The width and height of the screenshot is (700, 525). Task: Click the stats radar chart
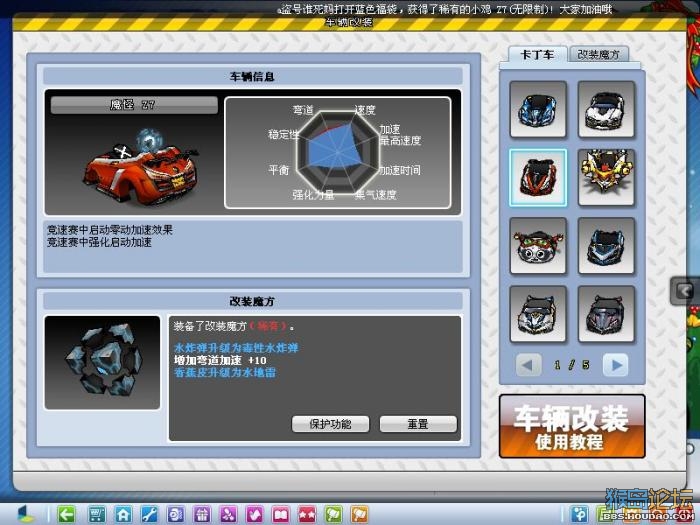pos(338,153)
